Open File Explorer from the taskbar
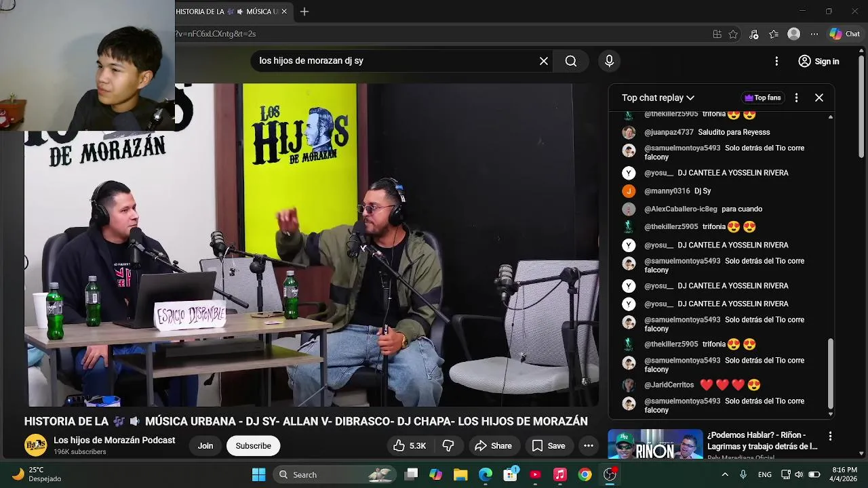This screenshot has width=868, height=488. coord(460,474)
